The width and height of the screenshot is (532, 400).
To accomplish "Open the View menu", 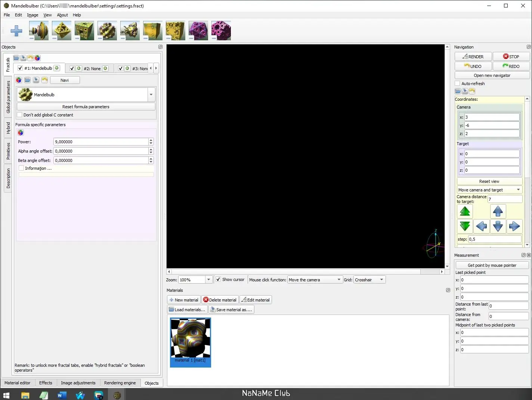I will point(47,15).
